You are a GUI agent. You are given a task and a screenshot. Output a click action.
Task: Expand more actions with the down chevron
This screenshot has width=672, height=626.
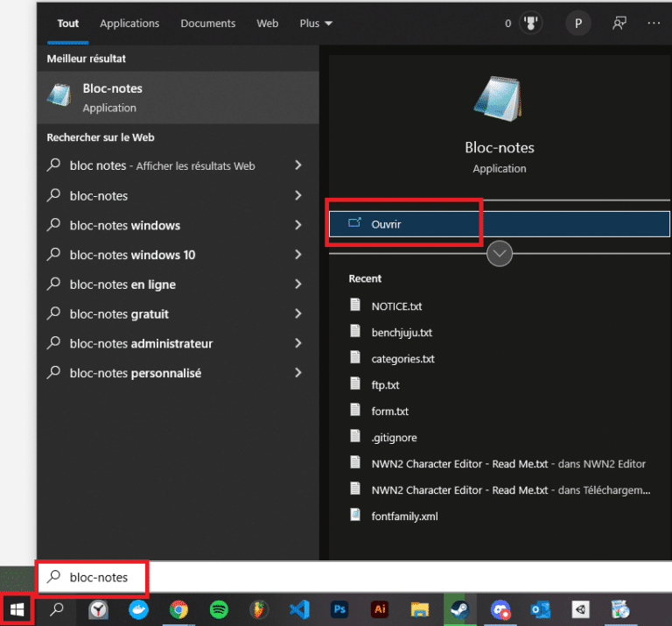(499, 253)
